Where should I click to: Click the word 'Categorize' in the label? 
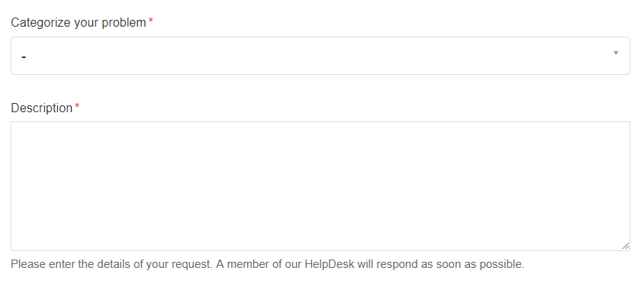pyautogui.click(x=40, y=23)
